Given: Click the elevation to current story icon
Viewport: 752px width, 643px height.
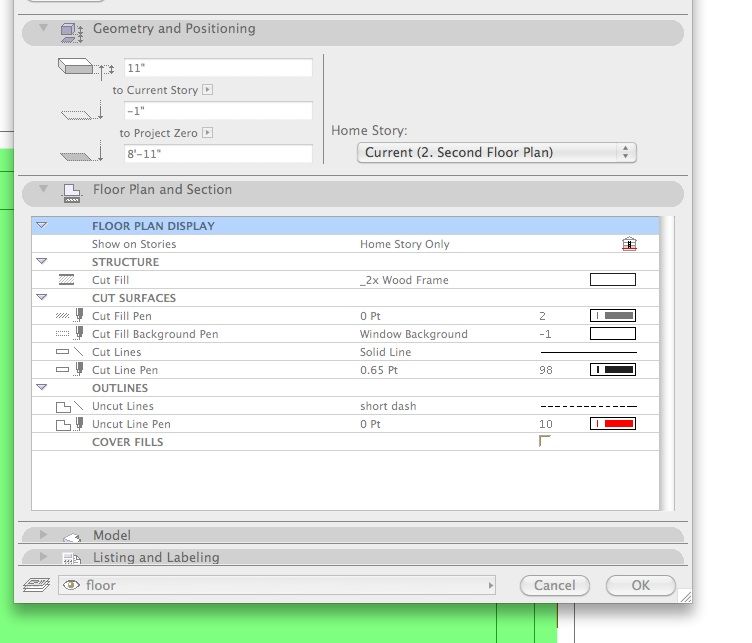Looking at the screenshot, I should [x=82, y=111].
